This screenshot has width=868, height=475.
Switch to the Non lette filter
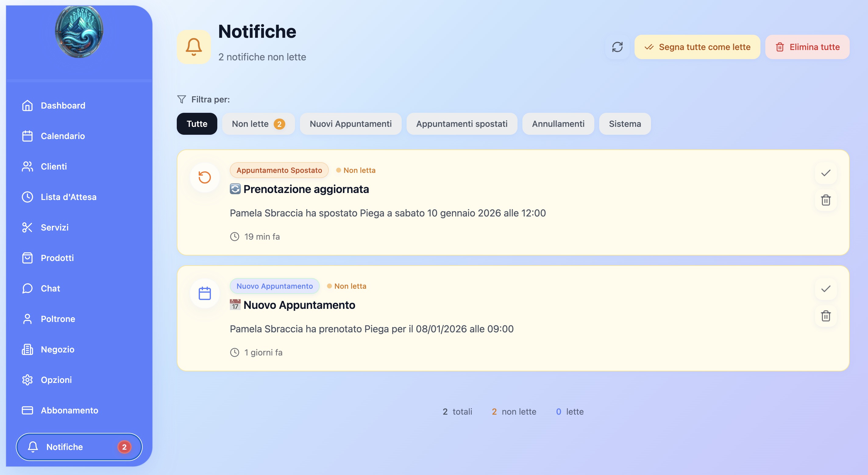point(258,124)
